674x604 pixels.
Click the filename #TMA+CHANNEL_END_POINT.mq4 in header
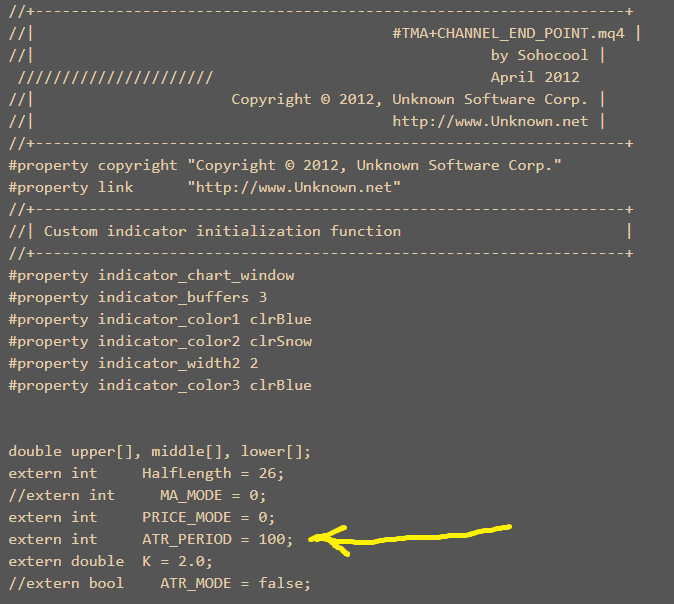tap(509, 34)
